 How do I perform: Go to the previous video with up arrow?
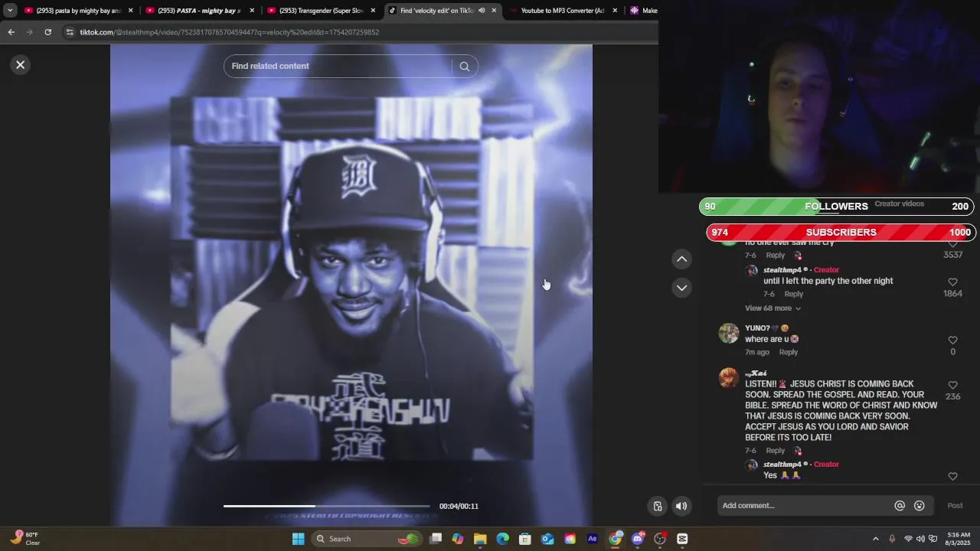pos(682,259)
